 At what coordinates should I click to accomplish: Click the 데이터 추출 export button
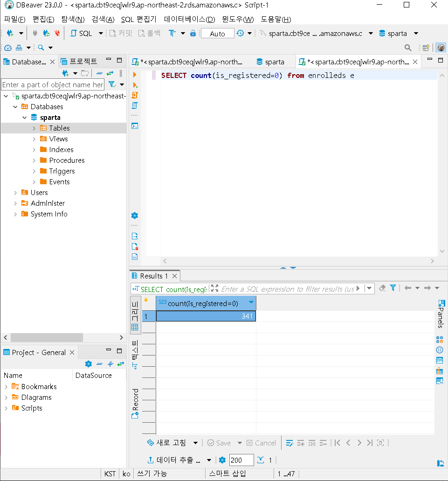coord(174,460)
